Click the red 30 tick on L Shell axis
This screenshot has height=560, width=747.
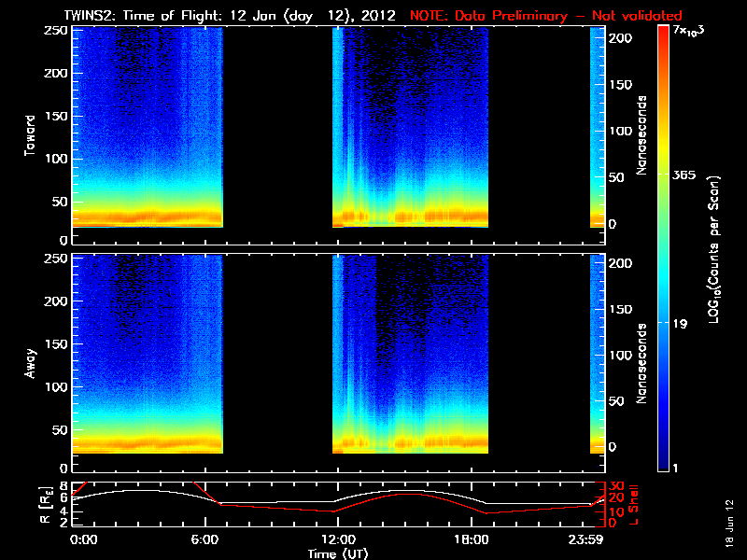pos(616,485)
